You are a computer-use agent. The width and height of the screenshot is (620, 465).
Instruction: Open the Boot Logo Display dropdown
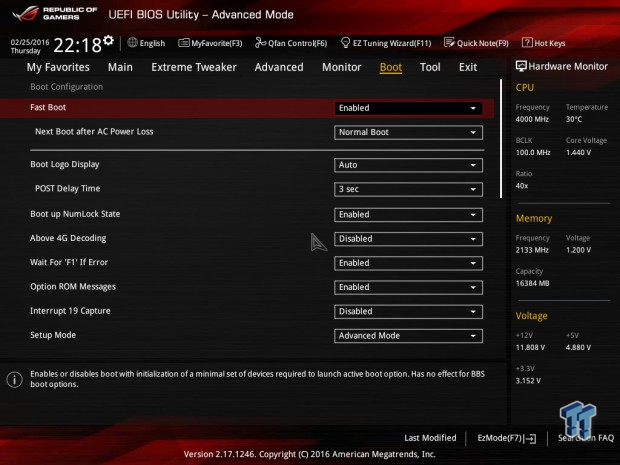(408, 165)
